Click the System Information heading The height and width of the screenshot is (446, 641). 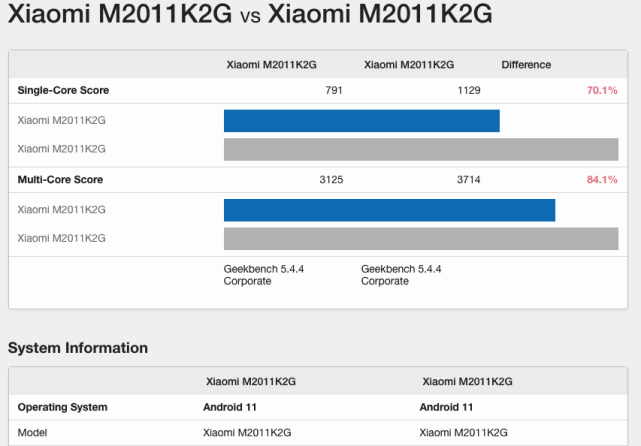point(78,348)
